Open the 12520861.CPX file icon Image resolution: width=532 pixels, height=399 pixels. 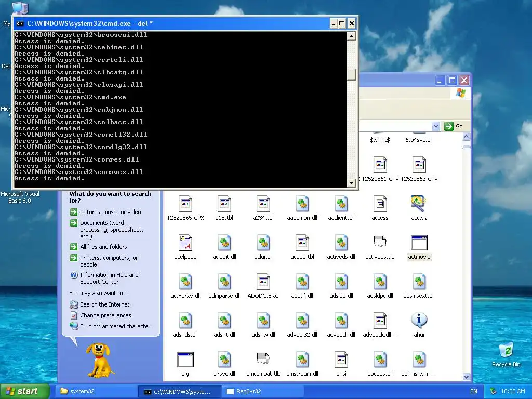[380, 165]
